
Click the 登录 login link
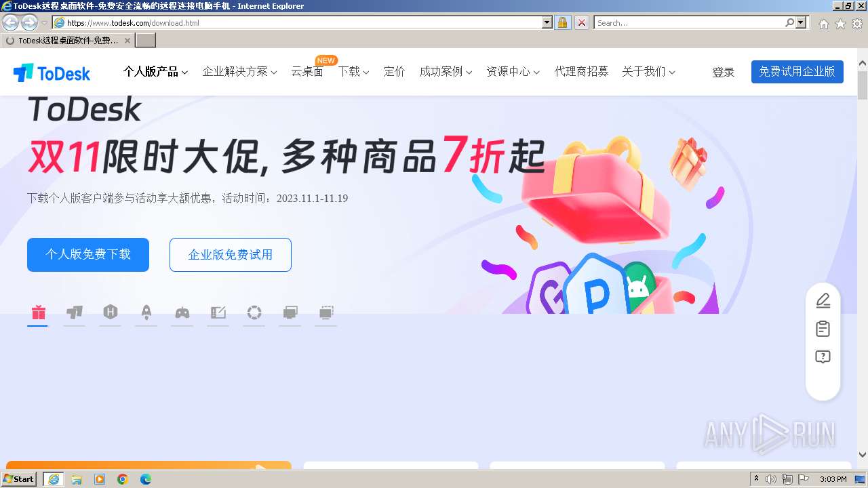(723, 73)
